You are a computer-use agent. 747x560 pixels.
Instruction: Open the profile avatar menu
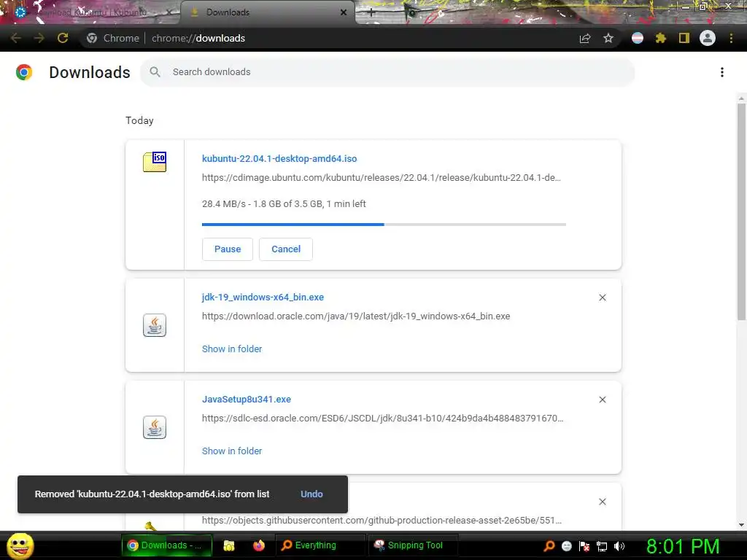pos(708,38)
